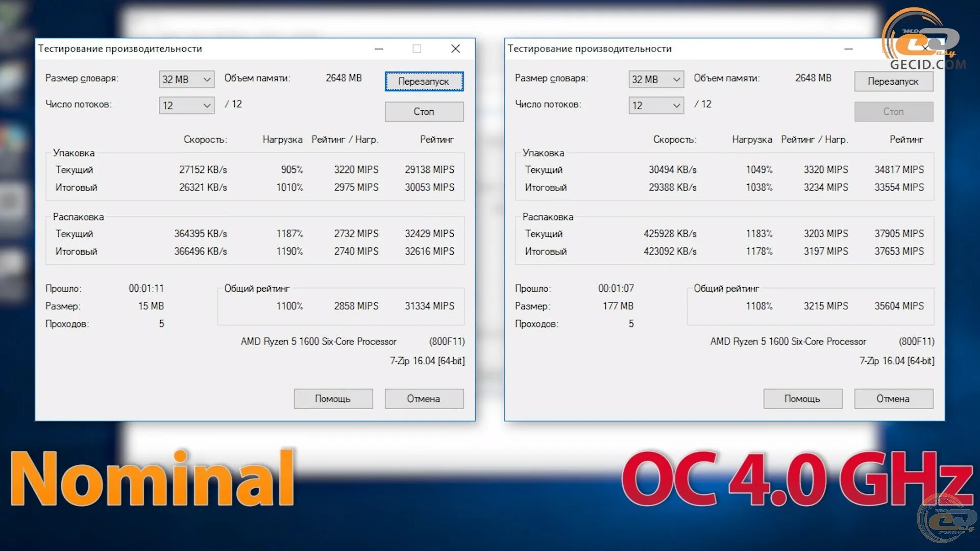
Task: Click Перезапуск in the left benchmark window
Action: pyautogui.click(x=424, y=81)
